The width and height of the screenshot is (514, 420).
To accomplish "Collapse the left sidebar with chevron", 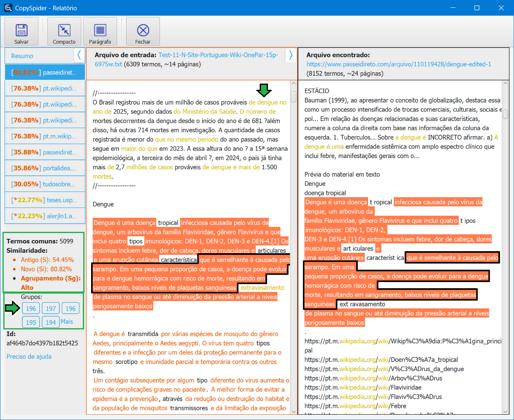I will click(79, 55).
